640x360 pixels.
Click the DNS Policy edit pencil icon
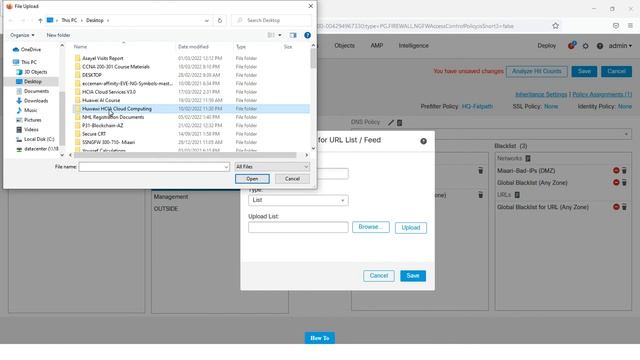(x=391, y=122)
